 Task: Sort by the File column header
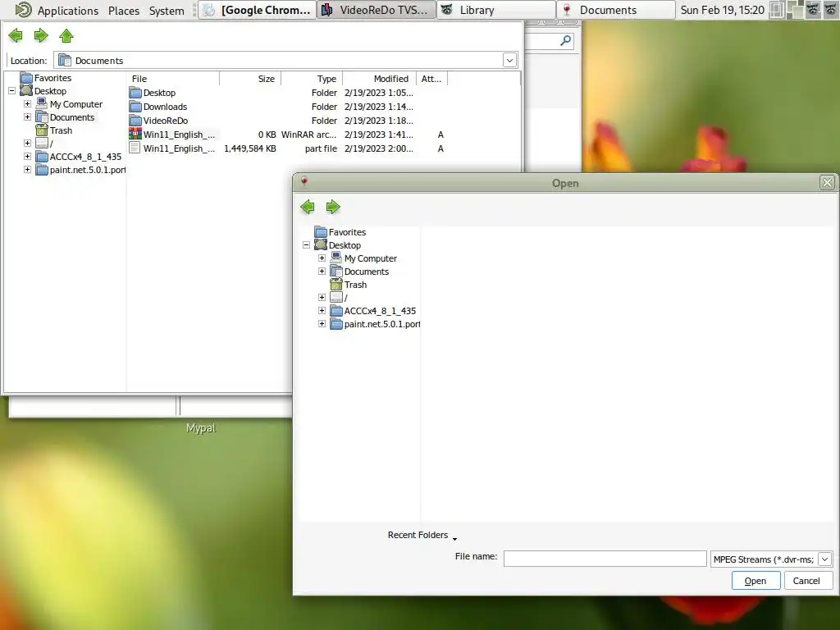point(173,79)
